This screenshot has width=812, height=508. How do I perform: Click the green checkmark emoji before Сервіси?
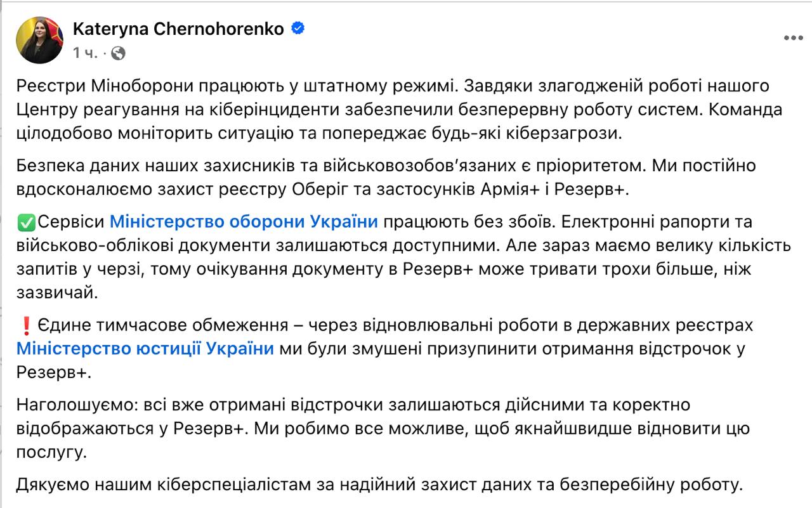point(26,223)
